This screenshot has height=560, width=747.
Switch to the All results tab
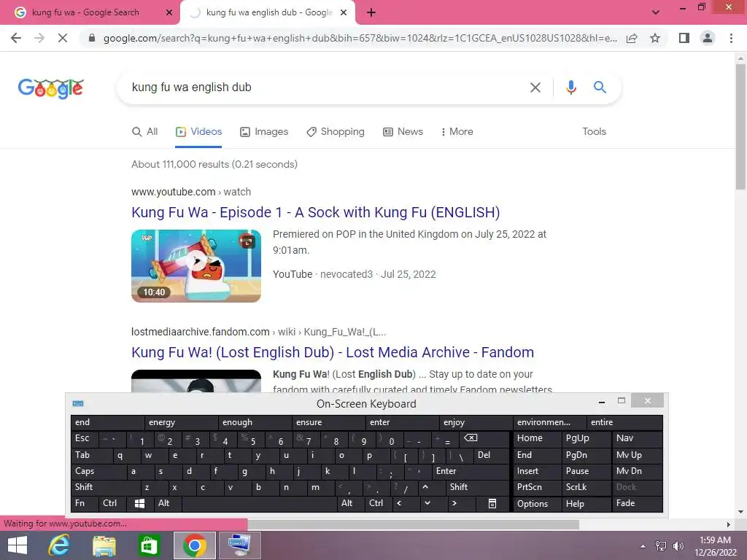point(145,132)
